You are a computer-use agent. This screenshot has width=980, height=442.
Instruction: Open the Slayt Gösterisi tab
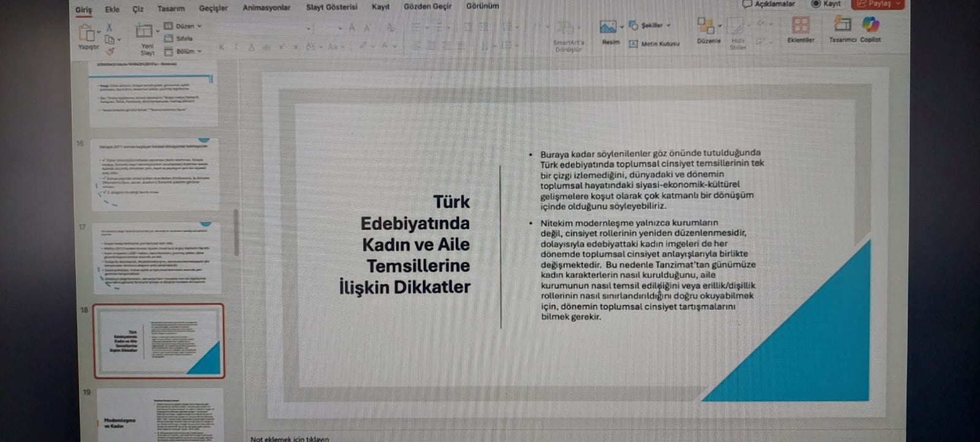(331, 7)
